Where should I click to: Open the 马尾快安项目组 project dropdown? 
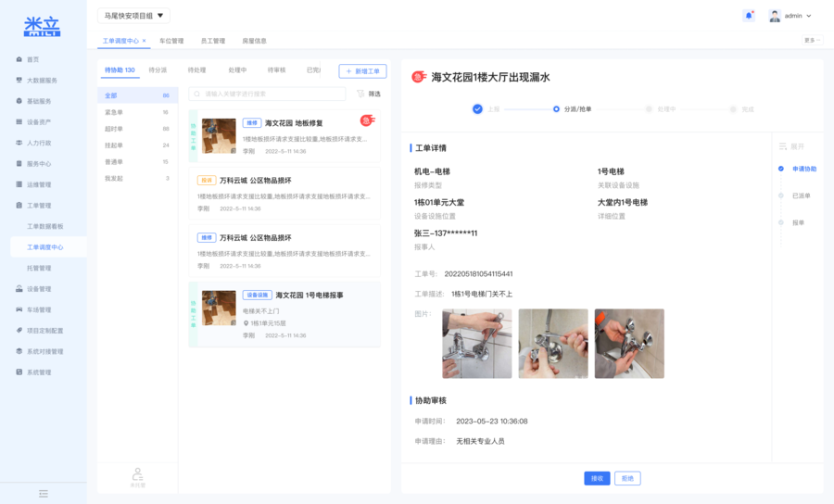coord(133,16)
